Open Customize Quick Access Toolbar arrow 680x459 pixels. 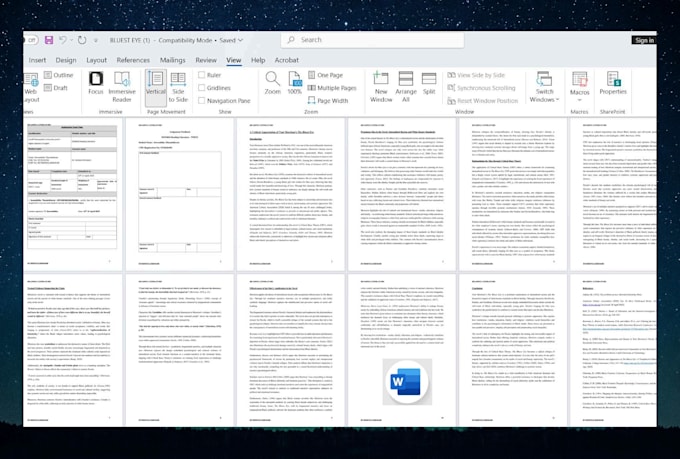pos(96,40)
